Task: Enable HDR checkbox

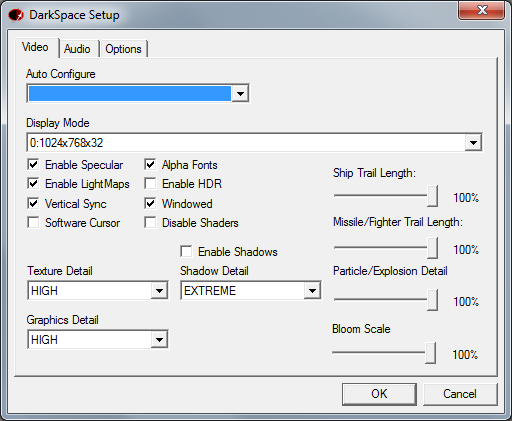Action: 150,184
